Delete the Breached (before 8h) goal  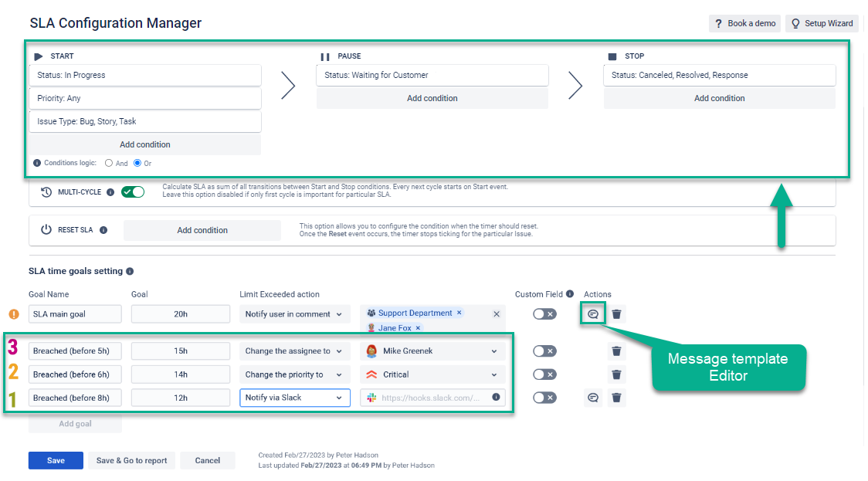coord(616,398)
